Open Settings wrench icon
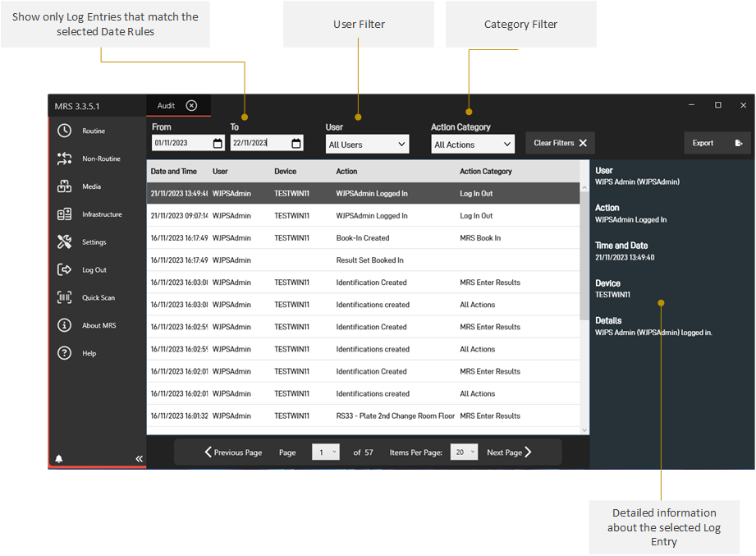Screen dimensions: 756x556 pos(65,242)
